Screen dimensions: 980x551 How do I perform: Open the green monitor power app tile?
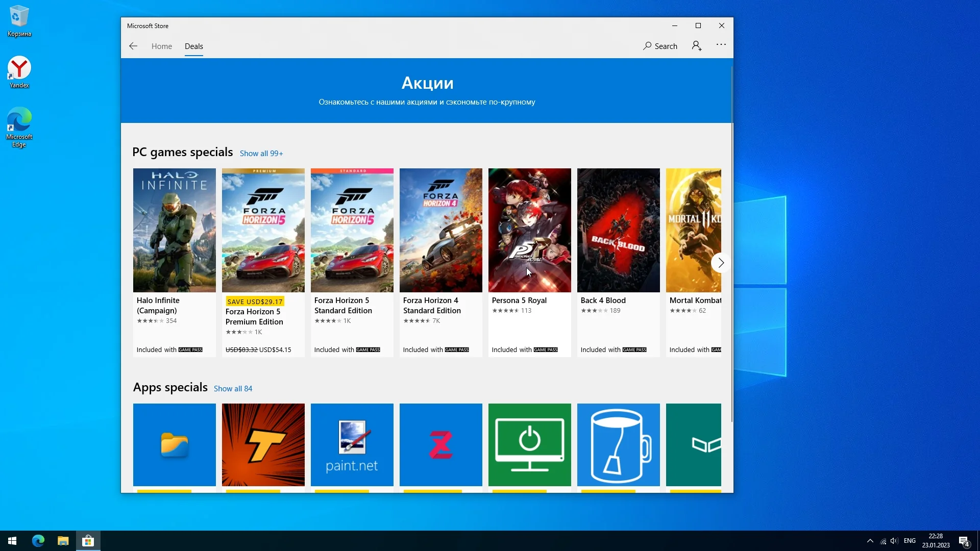pos(529,444)
